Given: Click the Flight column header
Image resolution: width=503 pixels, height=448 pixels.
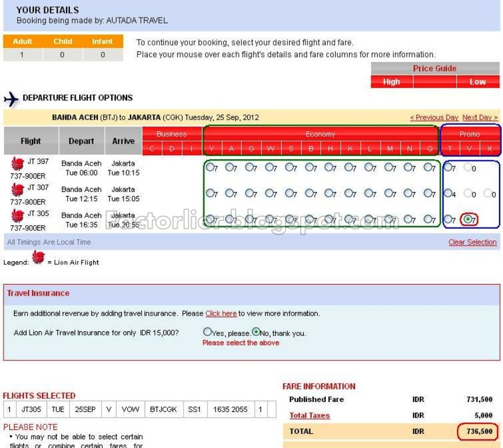Looking at the screenshot, I should (x=31, y=141).
